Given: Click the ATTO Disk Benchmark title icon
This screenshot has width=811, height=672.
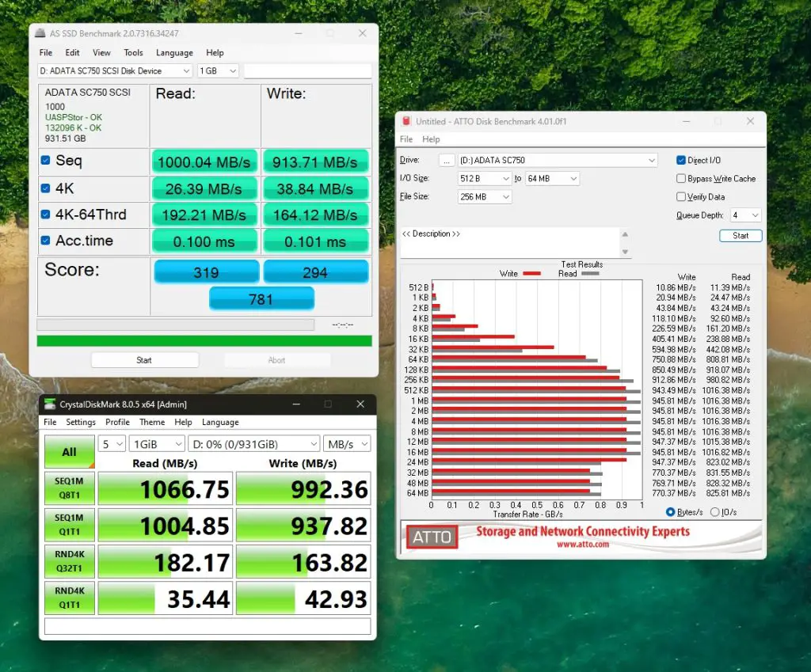Looking at the screenshot, I should click(406, 121).
